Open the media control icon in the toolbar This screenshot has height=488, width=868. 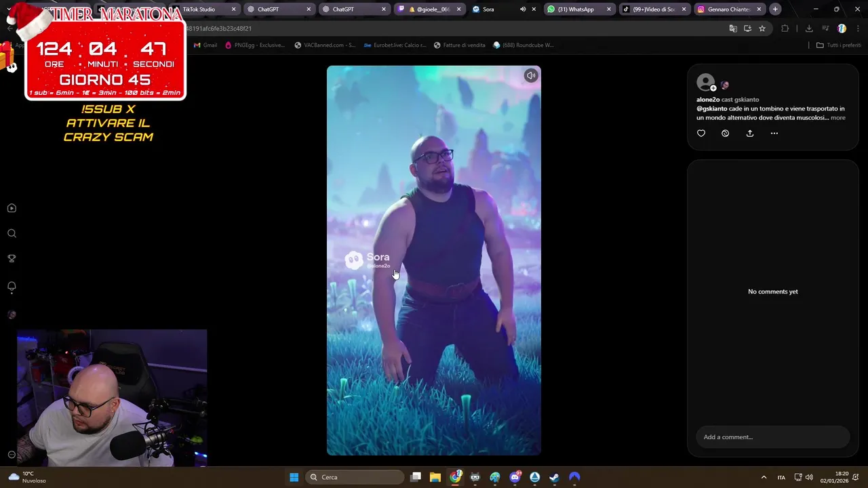825,28
